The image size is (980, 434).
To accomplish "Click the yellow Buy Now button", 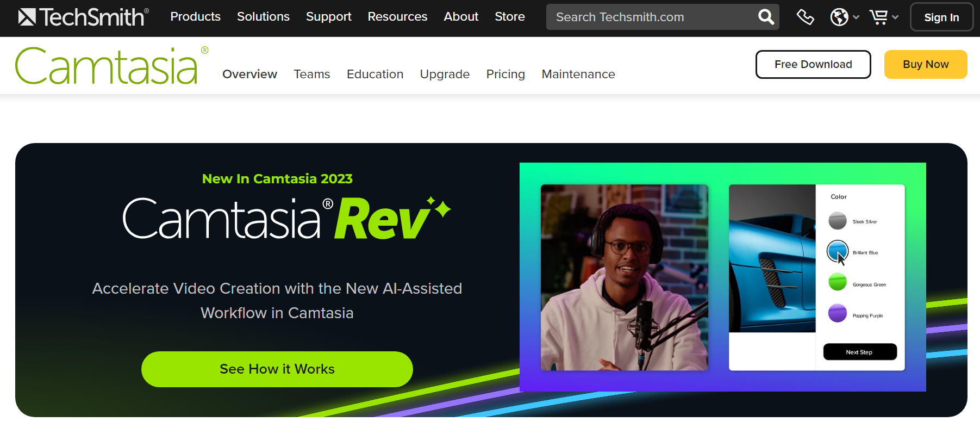I will pos(926,64).
